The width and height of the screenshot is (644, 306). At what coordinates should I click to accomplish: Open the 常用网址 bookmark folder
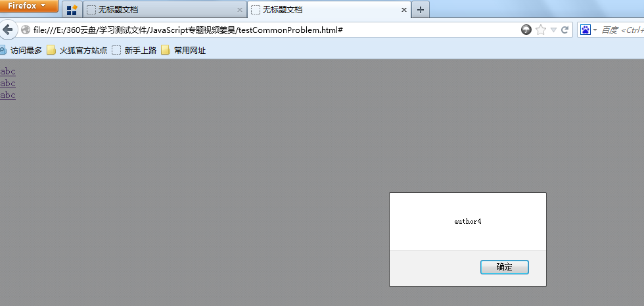click(183, 51)
